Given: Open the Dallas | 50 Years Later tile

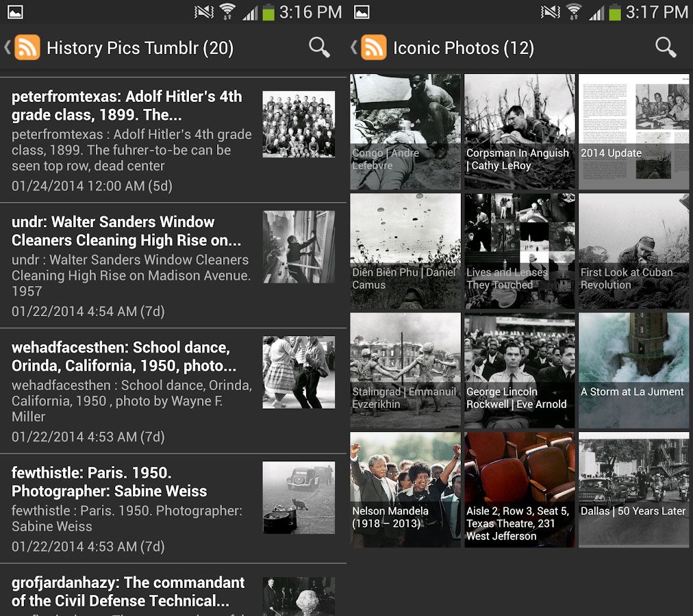Looking at the screenshot, I should 634,489.
